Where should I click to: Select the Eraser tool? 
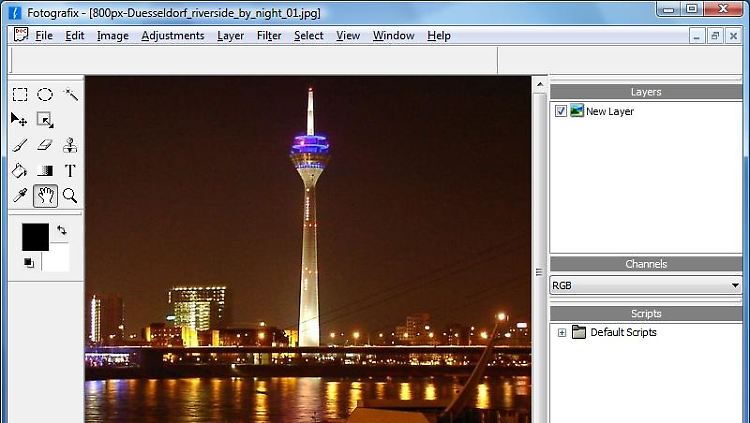point(45,145)
